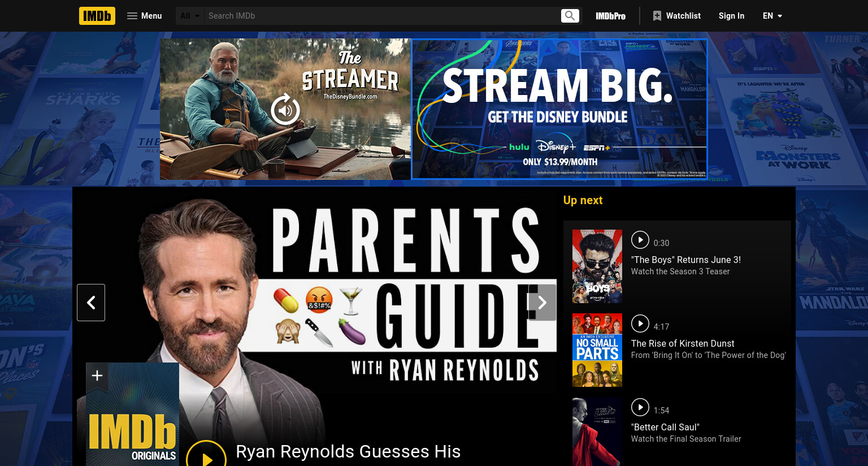Show the previous featured slide

(91, 303)
